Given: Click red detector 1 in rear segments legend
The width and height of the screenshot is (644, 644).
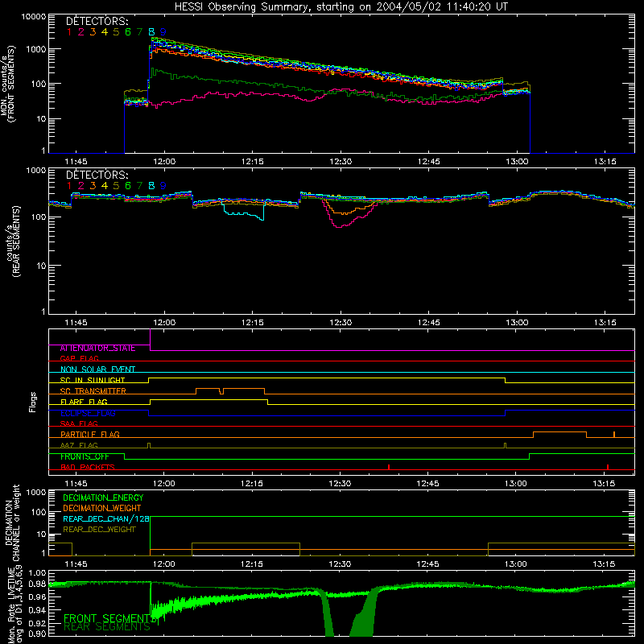Looking at the screenshot, I should [69, 186].
